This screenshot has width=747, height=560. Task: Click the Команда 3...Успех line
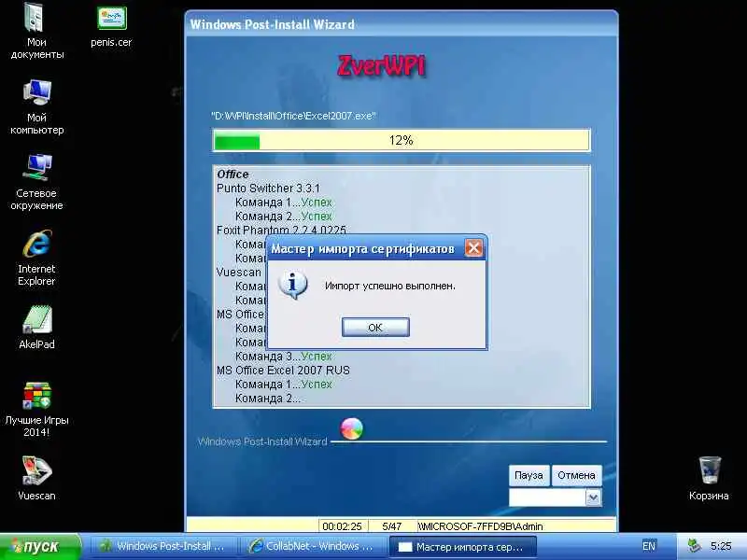pos(284,357)
